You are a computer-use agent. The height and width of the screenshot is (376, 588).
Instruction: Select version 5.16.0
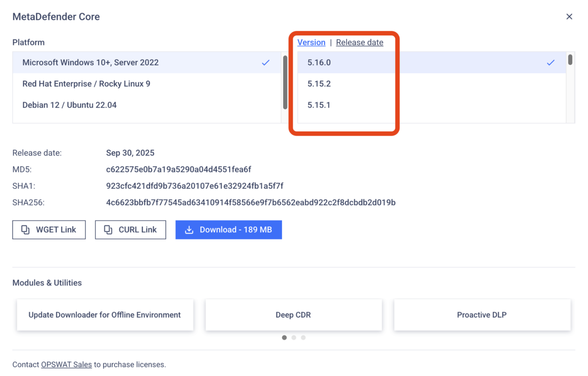319,62
